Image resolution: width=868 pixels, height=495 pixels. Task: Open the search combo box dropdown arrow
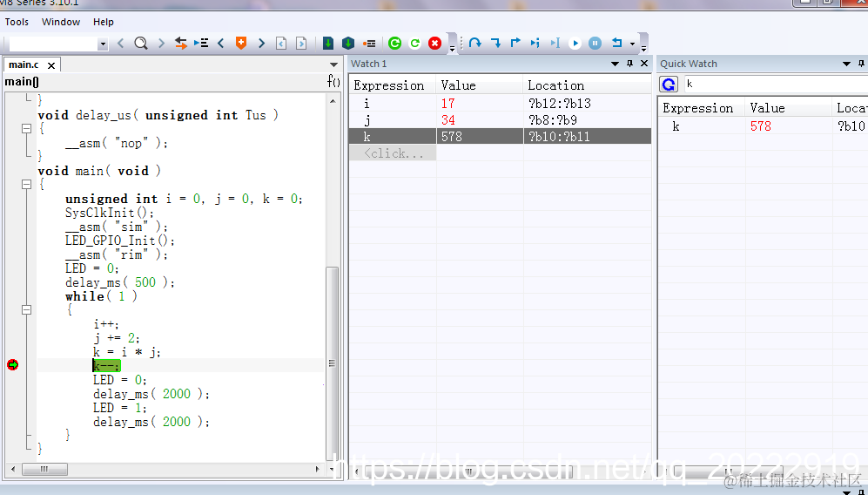pos(103,44)
